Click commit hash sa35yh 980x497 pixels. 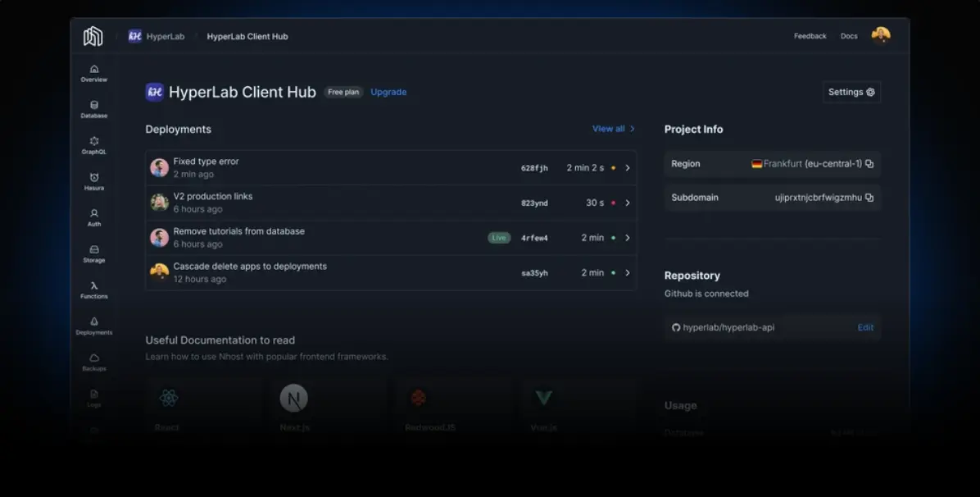point(534,273)
